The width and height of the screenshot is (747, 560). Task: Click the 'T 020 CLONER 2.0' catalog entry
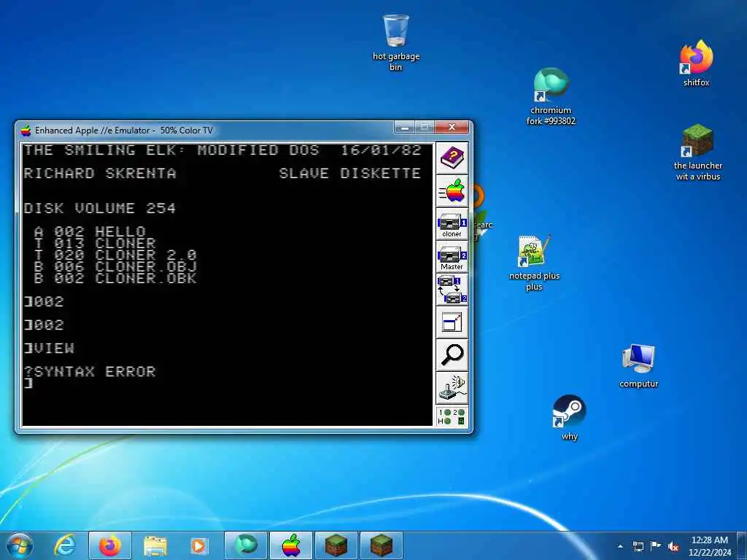pos(115,255)
